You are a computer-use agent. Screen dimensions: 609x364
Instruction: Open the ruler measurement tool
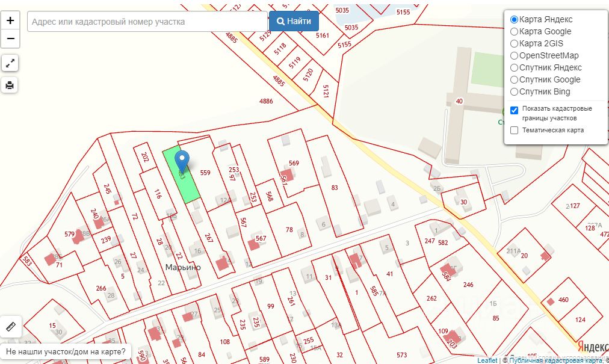coord(10,327)
